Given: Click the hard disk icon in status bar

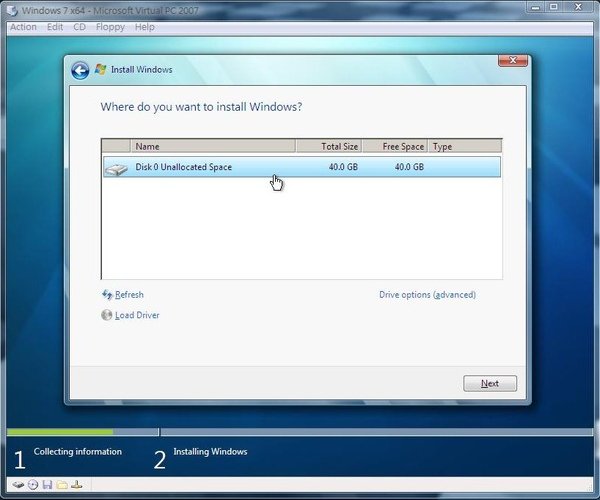Looking at the screenshot, I should [18, 485].
